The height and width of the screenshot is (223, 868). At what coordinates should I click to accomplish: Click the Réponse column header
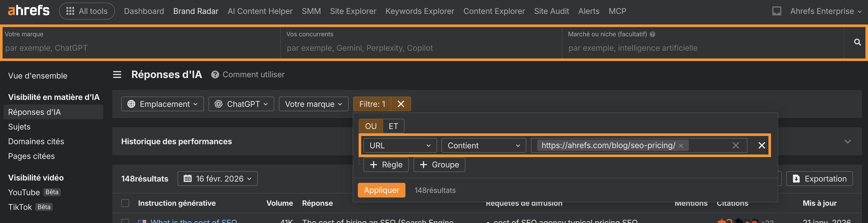[x=317, y=203]
